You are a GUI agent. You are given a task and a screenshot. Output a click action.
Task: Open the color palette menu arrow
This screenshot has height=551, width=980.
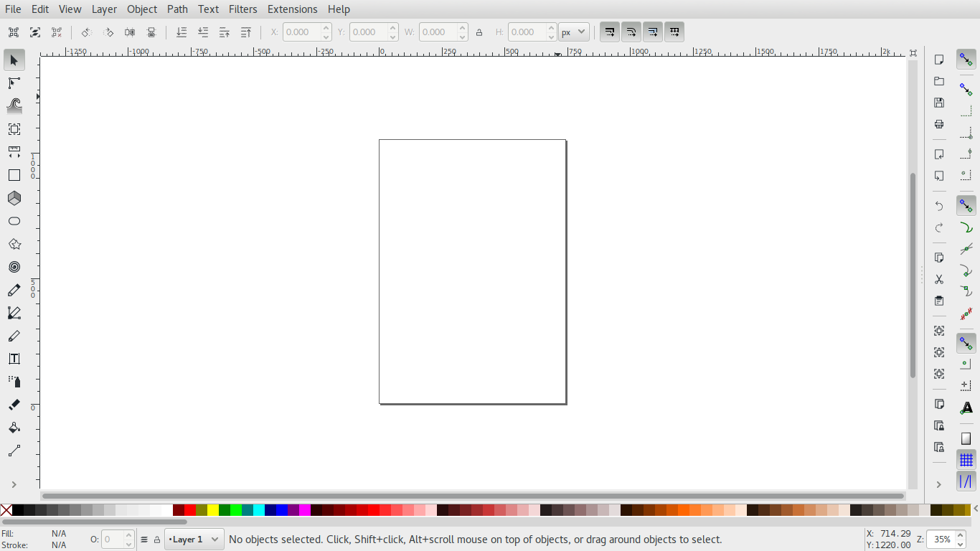[976, 510]
